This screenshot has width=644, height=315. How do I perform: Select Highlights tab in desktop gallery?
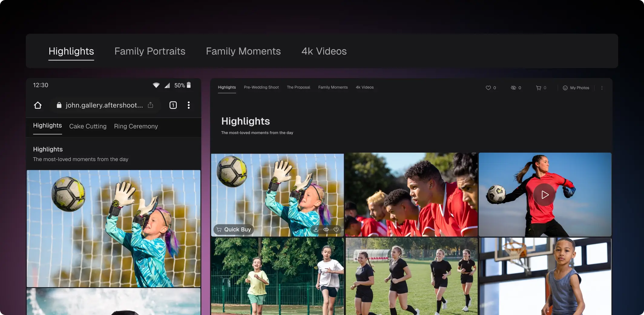point(227,87)
